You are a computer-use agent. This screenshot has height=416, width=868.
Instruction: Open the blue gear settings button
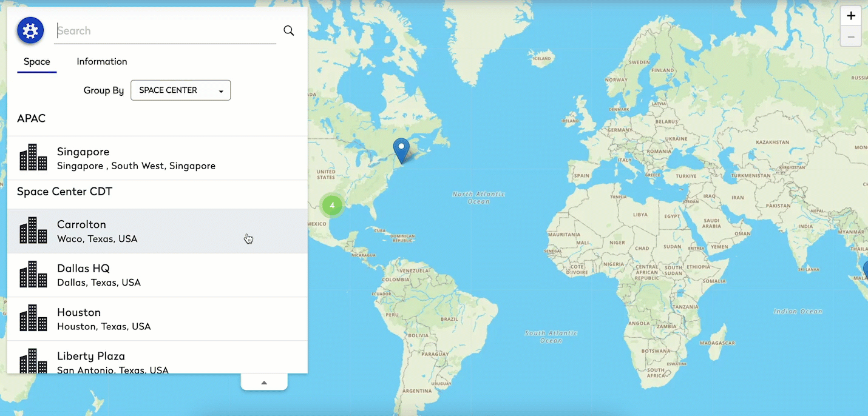[30, 30]
